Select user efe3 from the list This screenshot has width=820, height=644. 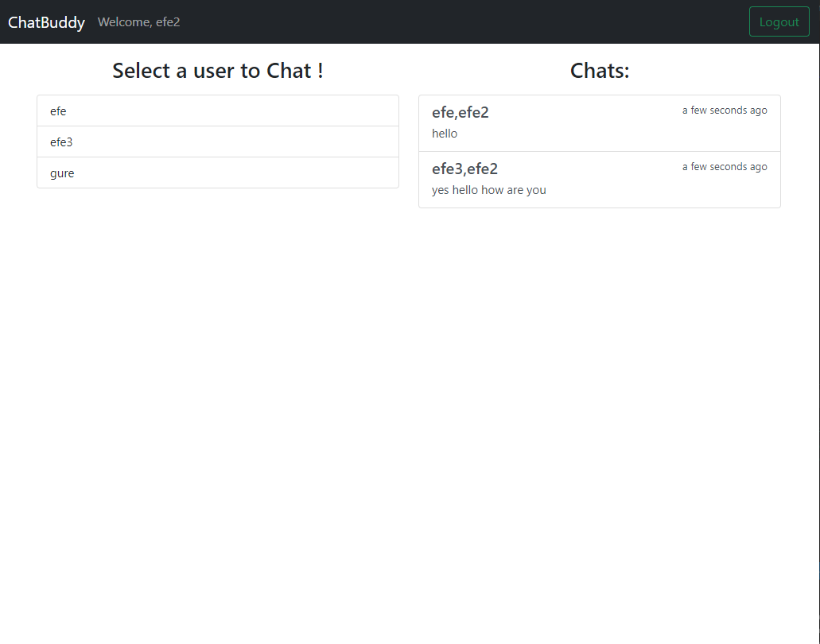pos(218,142)
